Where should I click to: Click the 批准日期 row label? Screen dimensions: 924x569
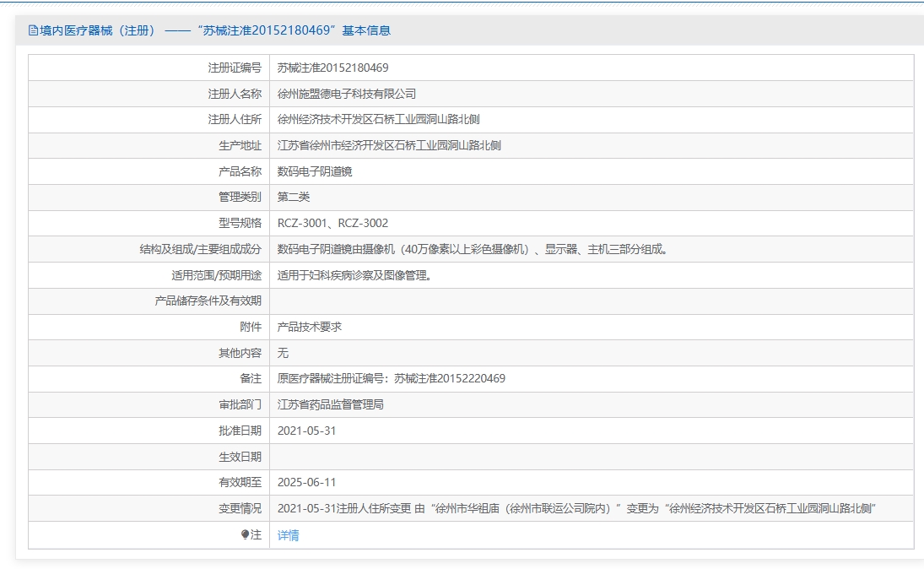[240, 431]
